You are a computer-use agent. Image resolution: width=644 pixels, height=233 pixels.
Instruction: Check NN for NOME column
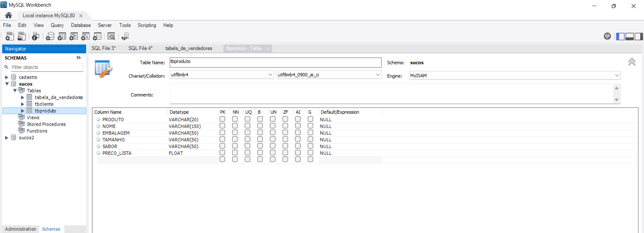click(235, 126)
